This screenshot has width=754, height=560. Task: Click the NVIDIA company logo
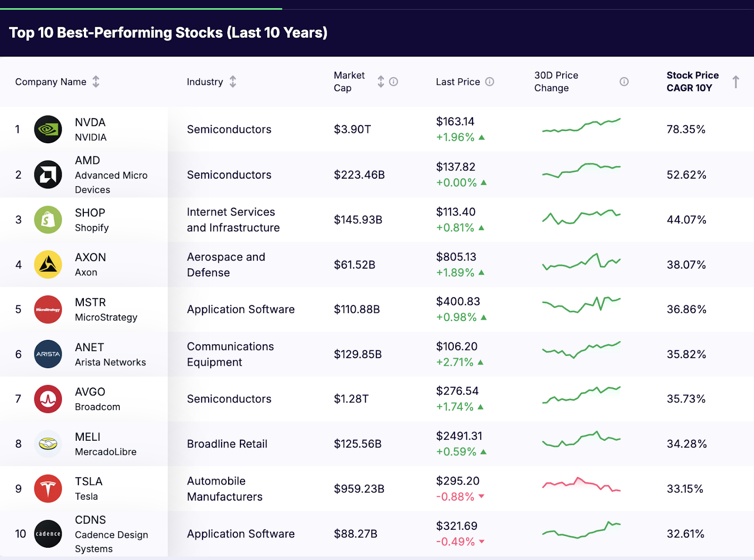coord(48,129)
